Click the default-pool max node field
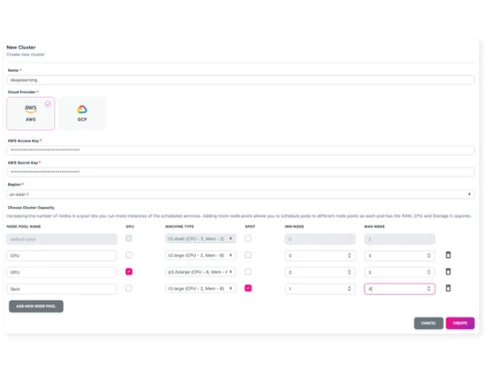Viewport: 500px width, 375px height. 399,239
